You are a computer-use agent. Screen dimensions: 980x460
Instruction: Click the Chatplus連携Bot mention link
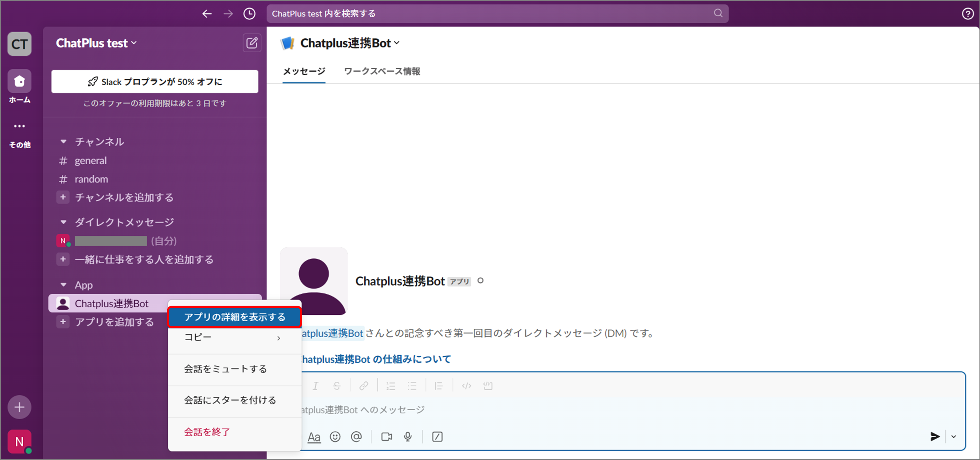tap(333, 333)
